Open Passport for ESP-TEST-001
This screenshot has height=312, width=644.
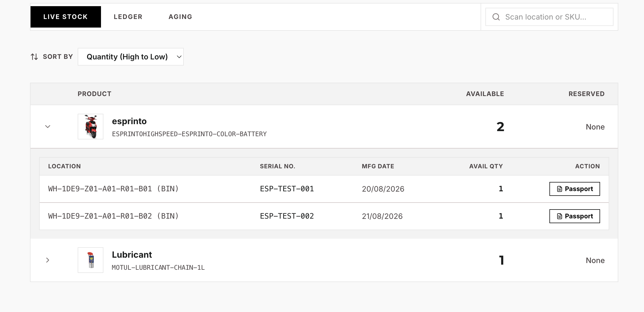(x=575, y=189)
